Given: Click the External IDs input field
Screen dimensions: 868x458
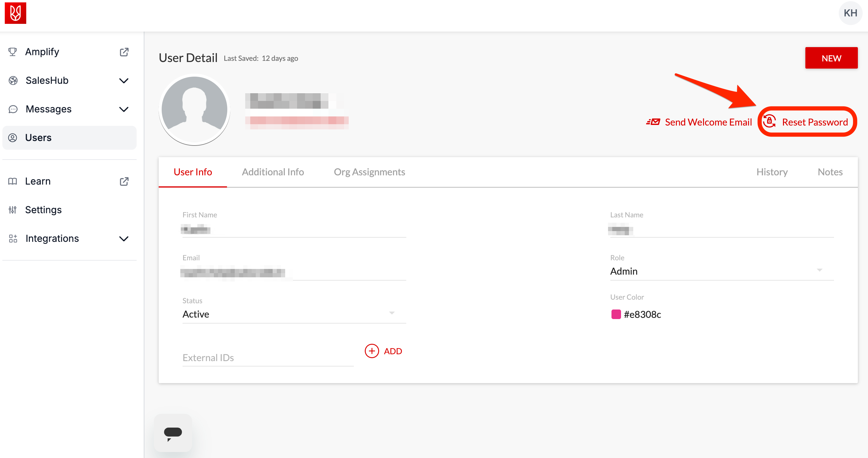Looking at the screenshot, I should pos(268,358).
